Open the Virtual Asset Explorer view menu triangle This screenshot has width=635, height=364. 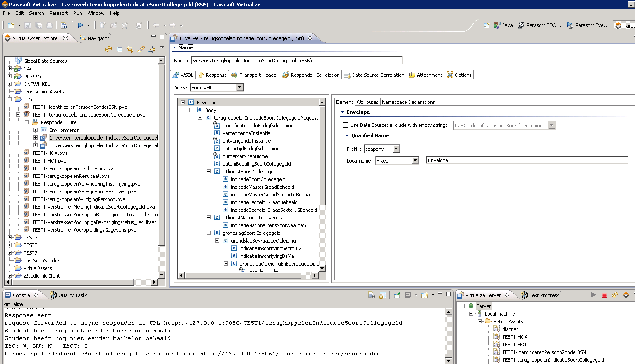point(162,47)
